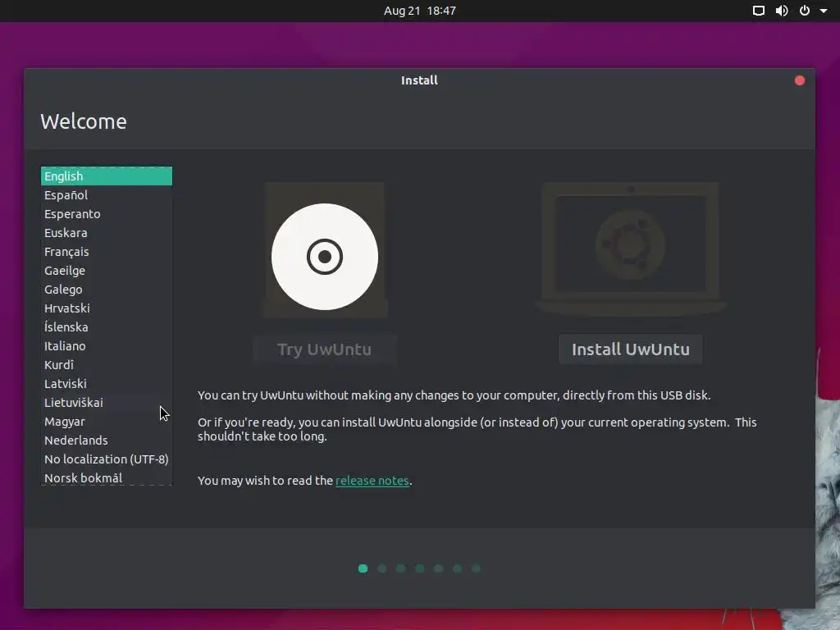Image resolution: width=840 pixels, height=630 pixels.
Task: Select No localization (UTF-8) entry
Action: [x=107, y=459]
